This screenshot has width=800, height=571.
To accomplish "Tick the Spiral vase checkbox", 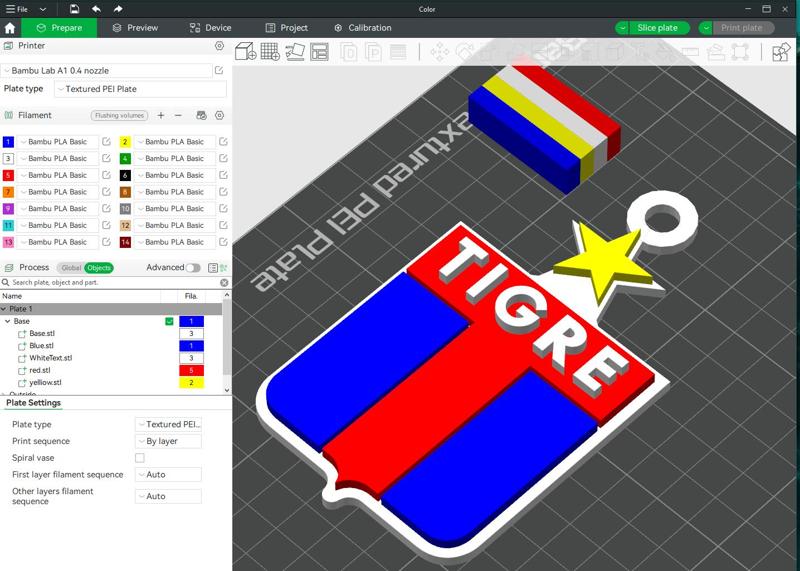I will coord(140,458).
